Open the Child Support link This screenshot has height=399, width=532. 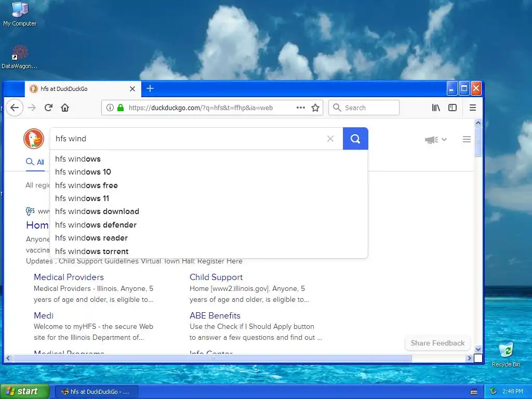[x=216, y=277]
